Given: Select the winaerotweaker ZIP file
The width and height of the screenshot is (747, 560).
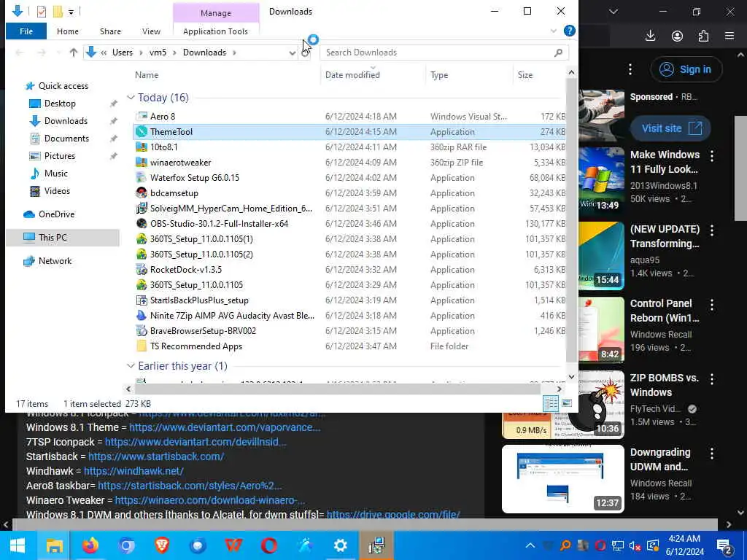Looking at the screenshot, I should [x=181, y=163].
